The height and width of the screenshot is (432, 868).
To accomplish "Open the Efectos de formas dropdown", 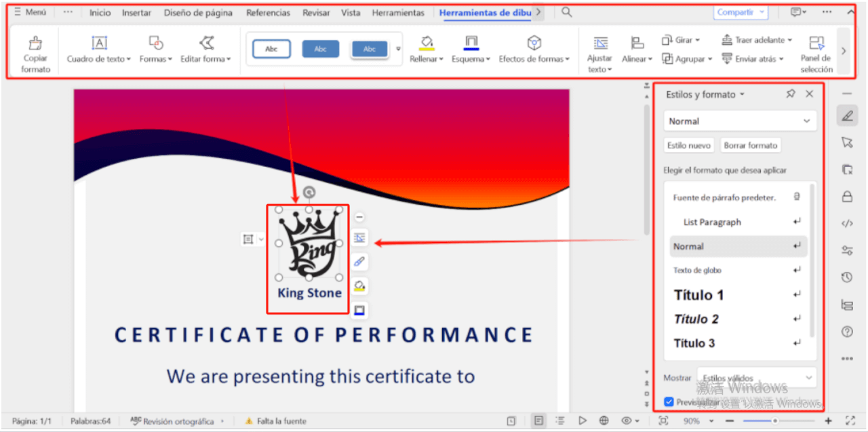I will tap(534, 59).
